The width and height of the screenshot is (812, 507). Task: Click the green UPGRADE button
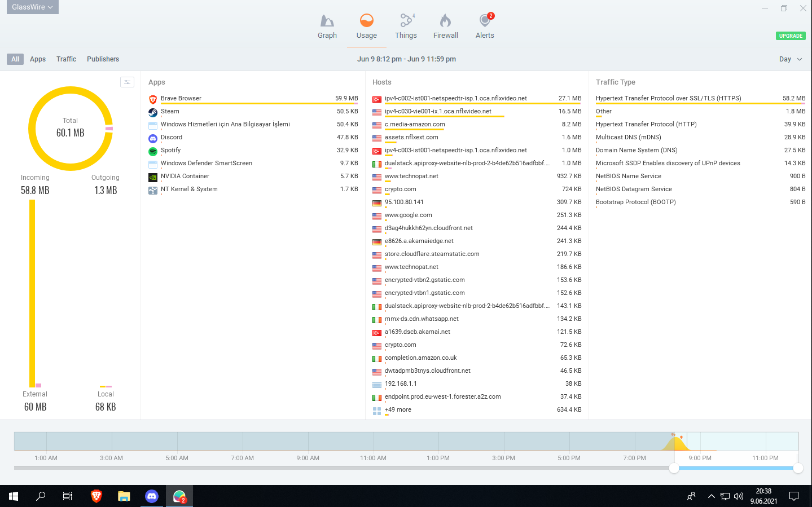791,36
